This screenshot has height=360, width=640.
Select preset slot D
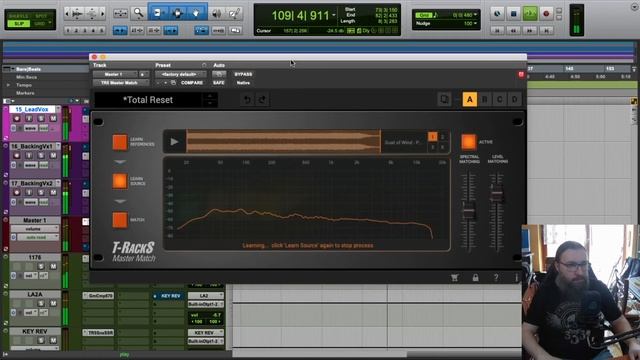pyautogui.click(x=514, y=99)
